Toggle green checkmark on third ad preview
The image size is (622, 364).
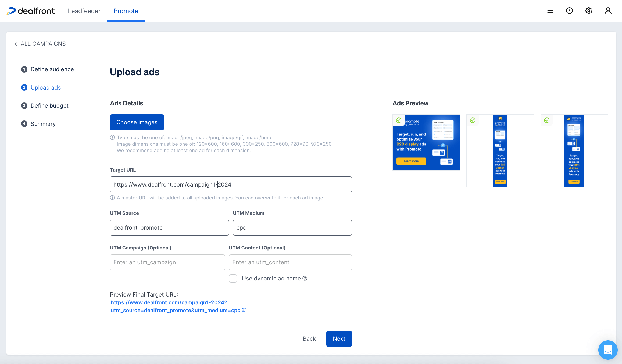547,120
